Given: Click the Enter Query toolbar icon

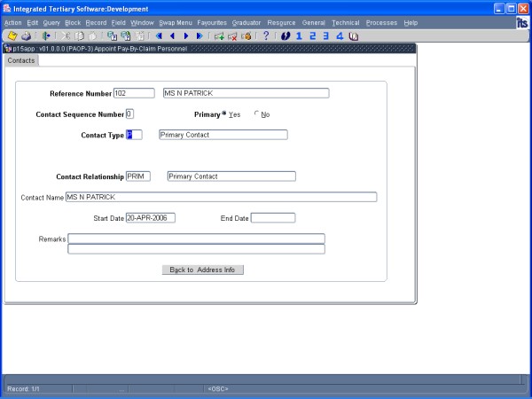Looking at the screenshot, I should click(x=112, y=35).
